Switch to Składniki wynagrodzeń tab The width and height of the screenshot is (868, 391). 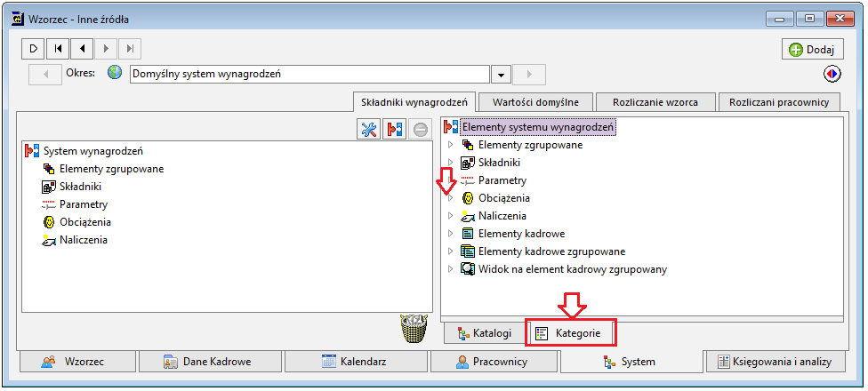[414, 102]
